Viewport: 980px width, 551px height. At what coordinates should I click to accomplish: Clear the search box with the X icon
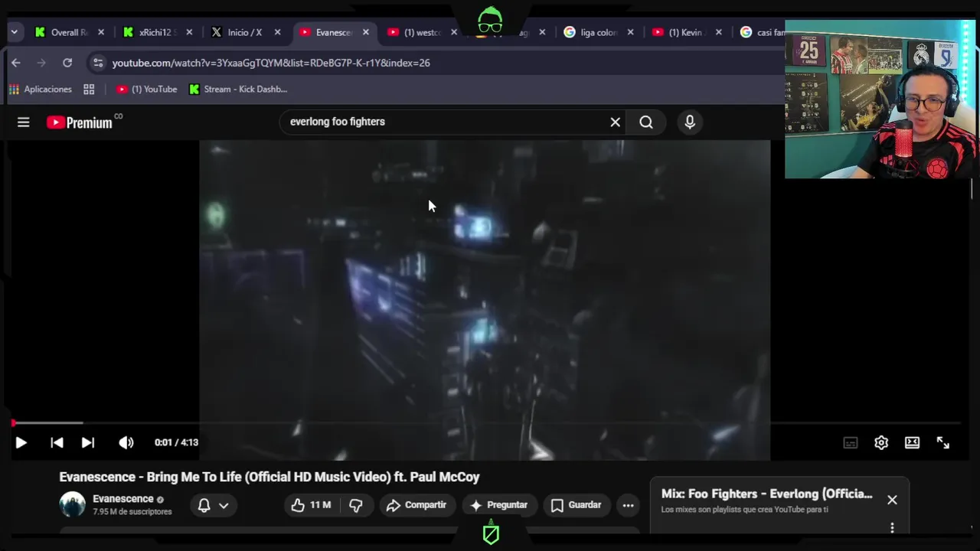click(615, 122)
